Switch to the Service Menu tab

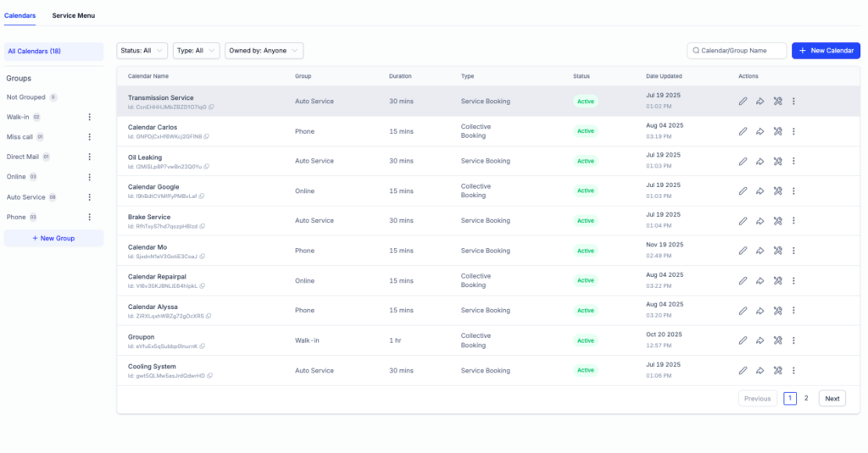pos(74,16)
